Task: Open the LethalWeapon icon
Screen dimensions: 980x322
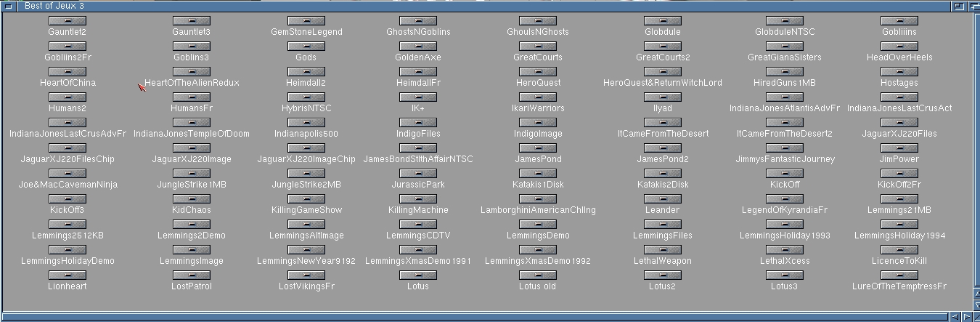Action: tap(663, 250)
